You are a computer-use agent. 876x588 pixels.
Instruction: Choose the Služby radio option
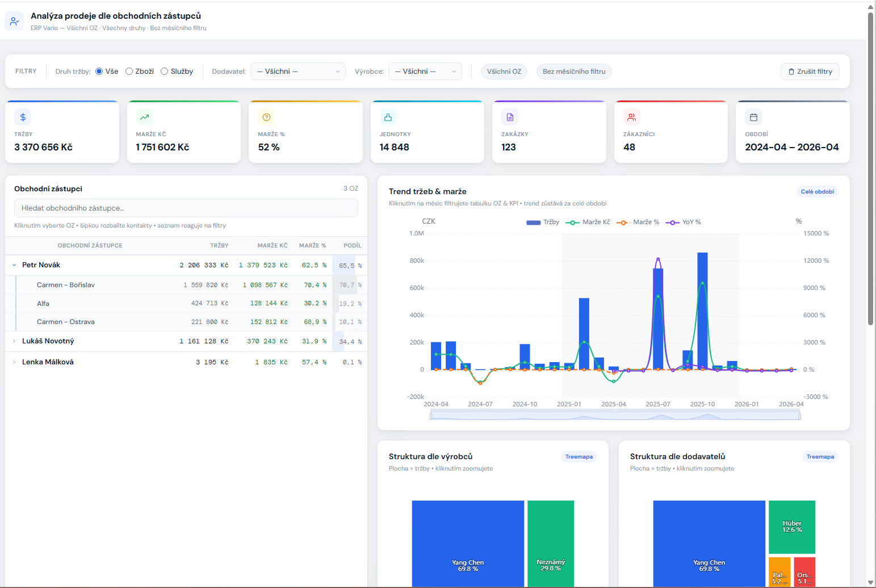click(x=165, y=72)
